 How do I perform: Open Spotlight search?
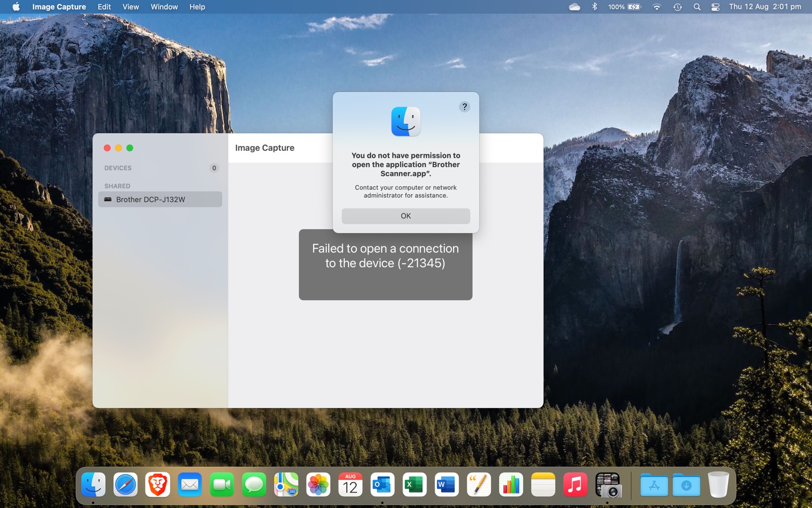697,7
